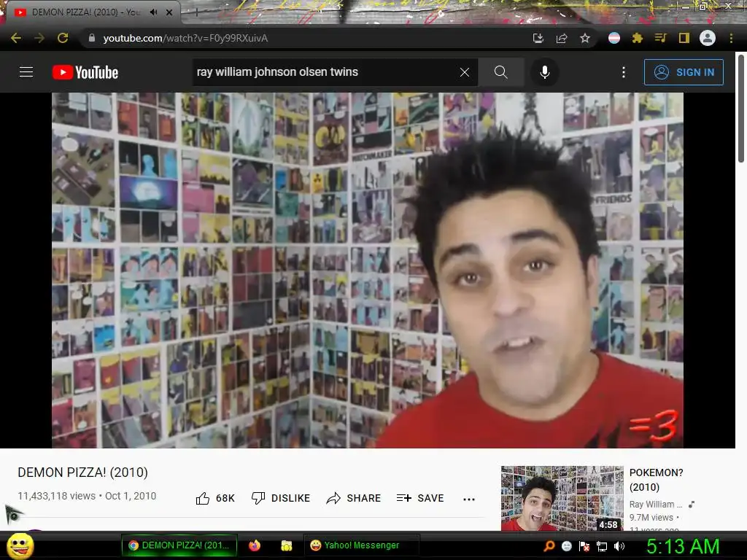Like the video with thumbs up 68K
747x560 pixels.
tap(215, 498)
